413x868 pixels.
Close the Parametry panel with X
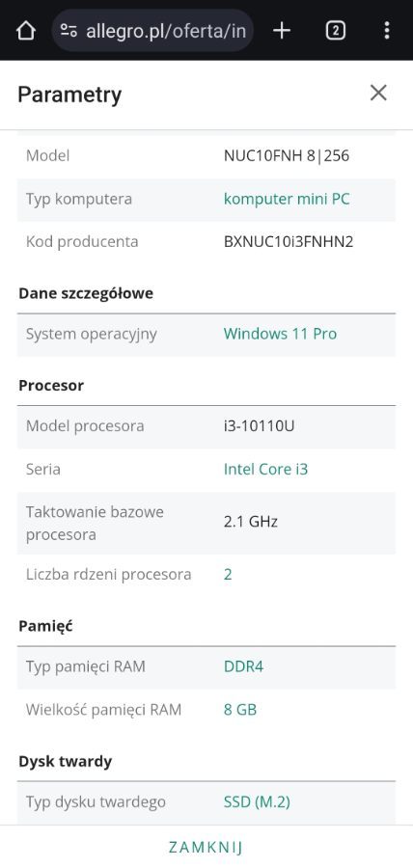(x=378, y=93)
